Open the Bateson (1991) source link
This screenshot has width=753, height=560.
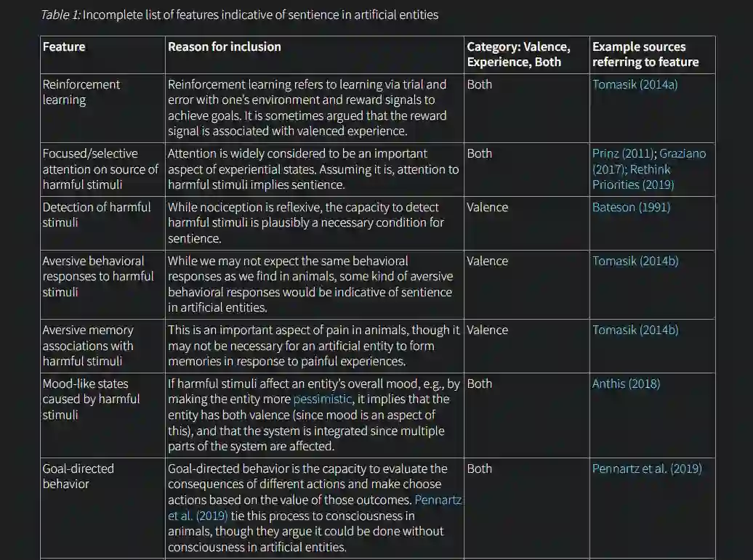coord(631,208)
